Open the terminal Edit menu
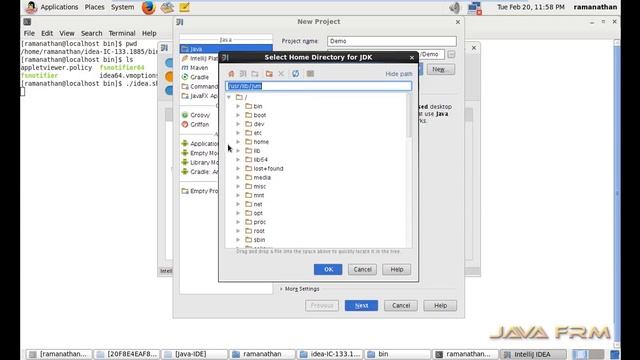This screenshot has width=640, height=360. [47, 33]
